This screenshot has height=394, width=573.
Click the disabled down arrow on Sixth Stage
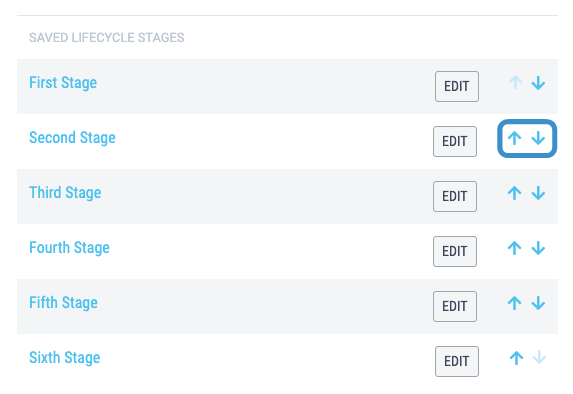point(539,357)
